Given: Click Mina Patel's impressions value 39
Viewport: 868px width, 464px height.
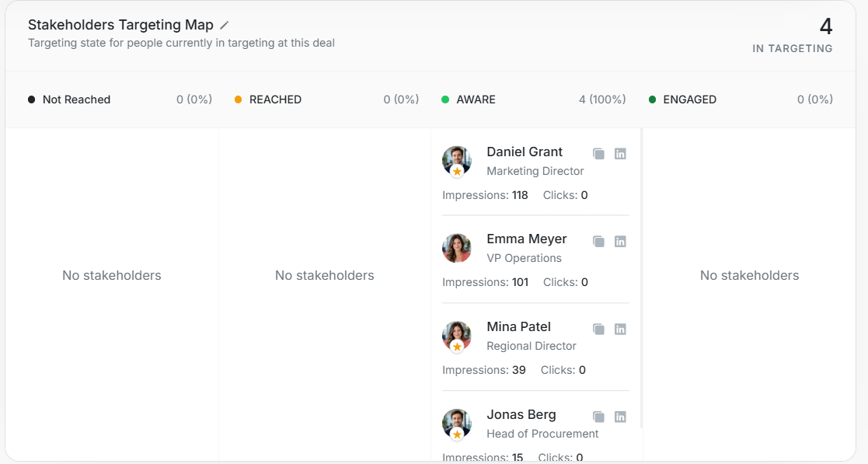Looking at the screenshot, I should click(518, 370).
